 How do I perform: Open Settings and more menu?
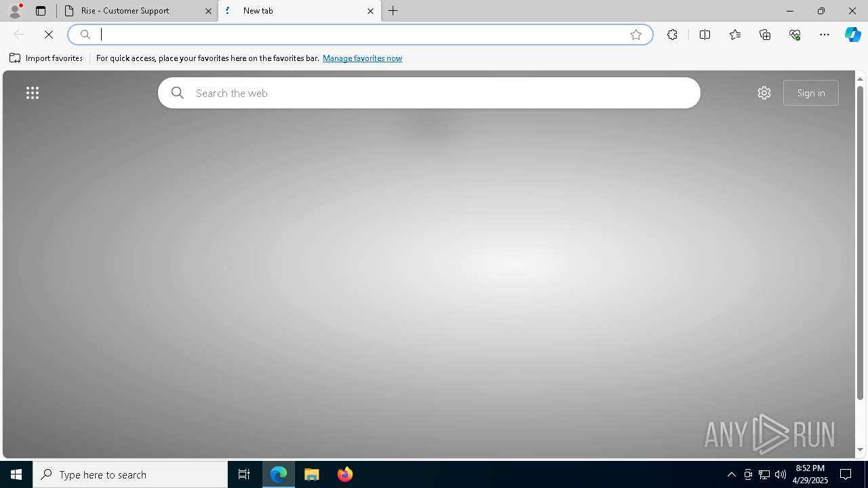coord(825,35)
